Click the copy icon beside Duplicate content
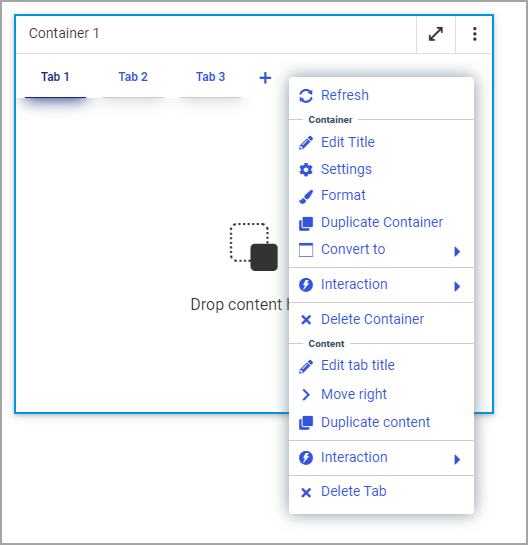 pos(306,423)
